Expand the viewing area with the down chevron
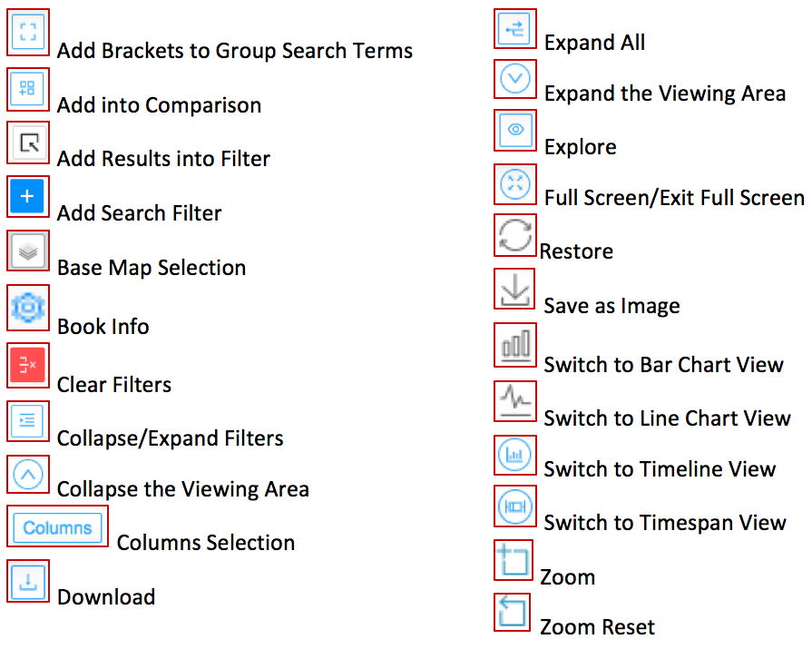 (515, 79)
